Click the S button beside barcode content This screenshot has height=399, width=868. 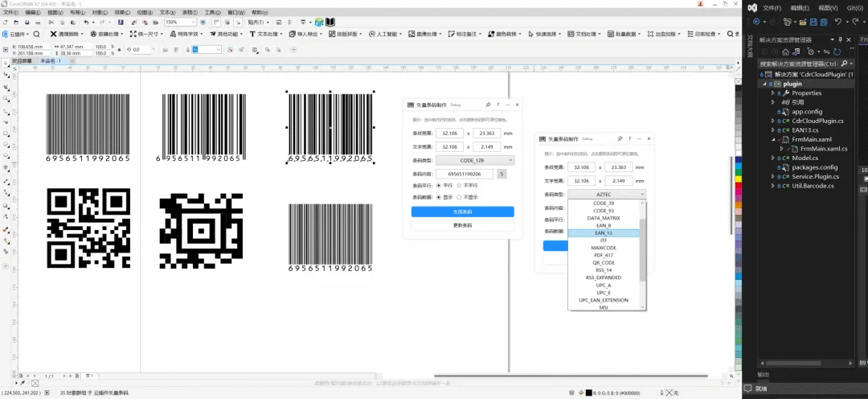pos(502,174)
